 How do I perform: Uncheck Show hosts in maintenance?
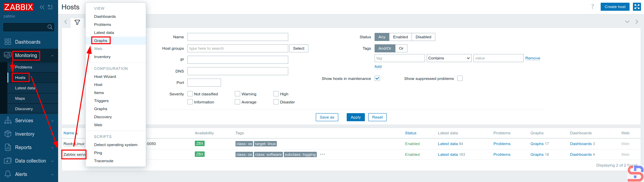coord(377,79)
